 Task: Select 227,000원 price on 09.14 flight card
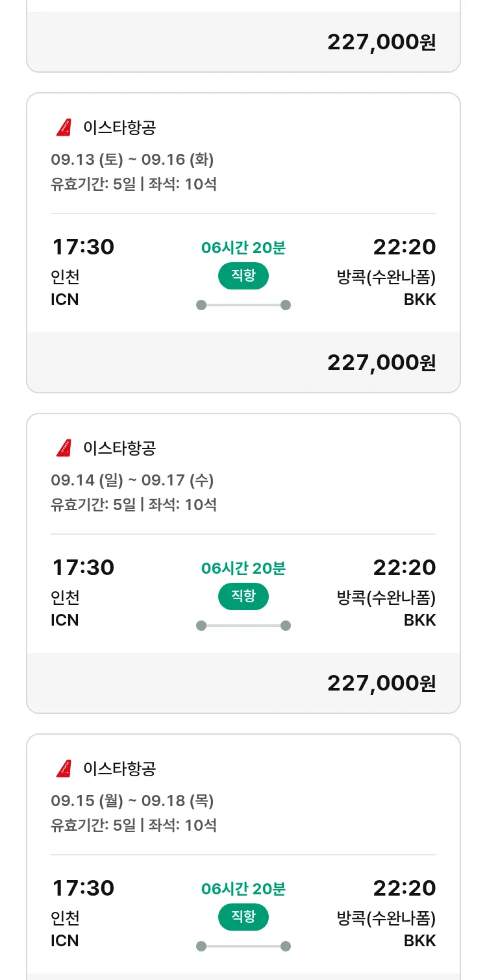pos(381,683)
